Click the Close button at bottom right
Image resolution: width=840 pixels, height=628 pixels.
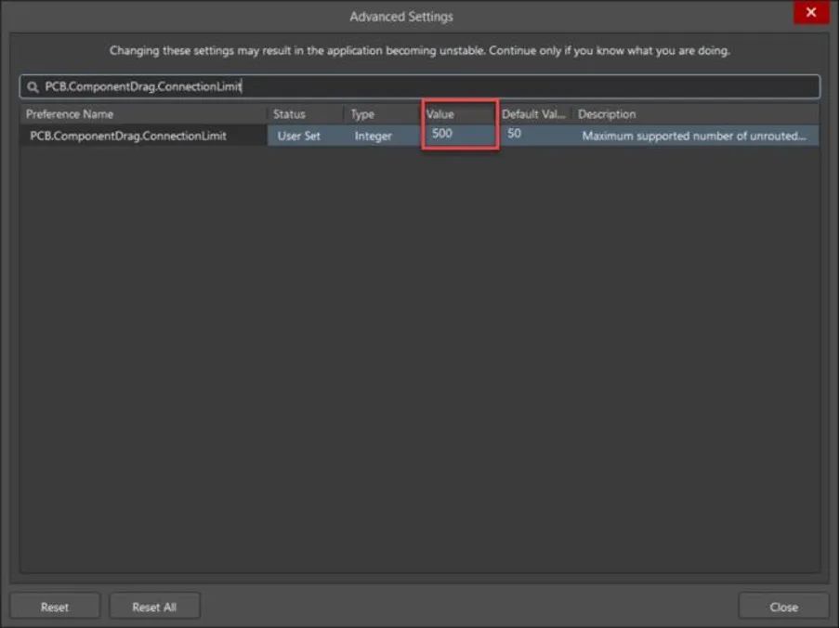point(782,607)
